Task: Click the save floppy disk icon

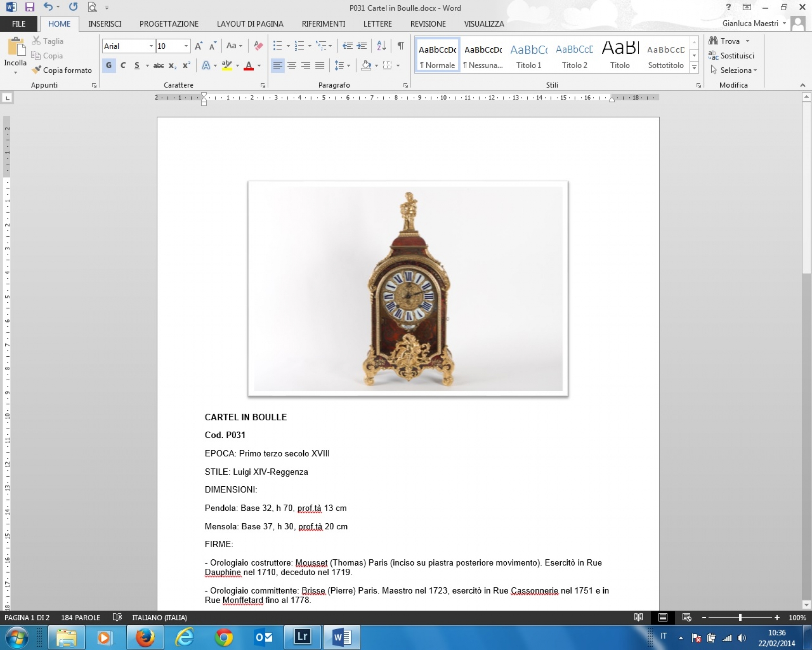Action: pyautogui.click(x=29, y=7)
